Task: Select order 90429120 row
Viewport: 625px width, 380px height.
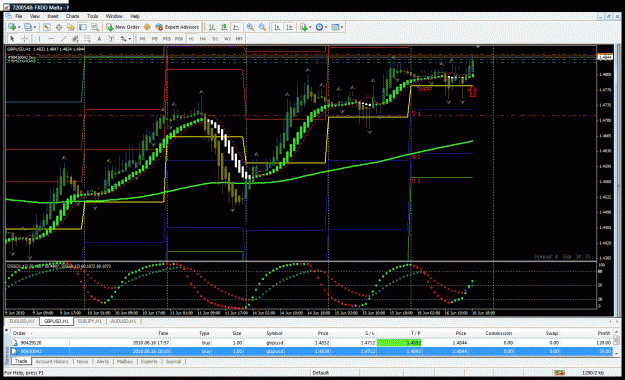Action: pyautogui.click(x=311, y=343)
